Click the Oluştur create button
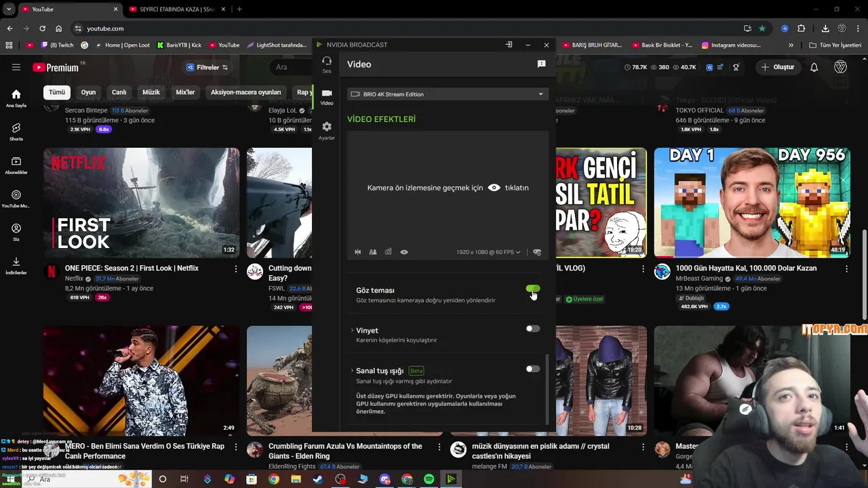 [x=778, y=67]
